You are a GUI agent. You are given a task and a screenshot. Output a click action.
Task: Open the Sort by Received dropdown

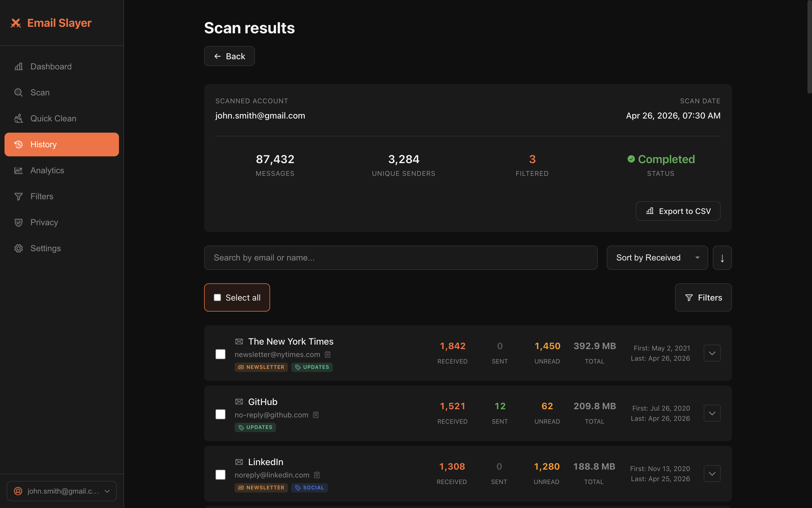coord(657,258)
